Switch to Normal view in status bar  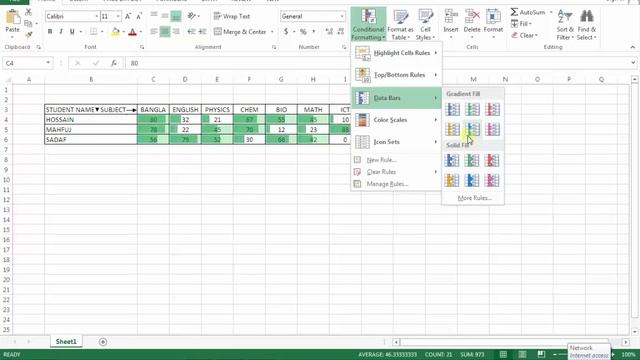pos(503,354)
